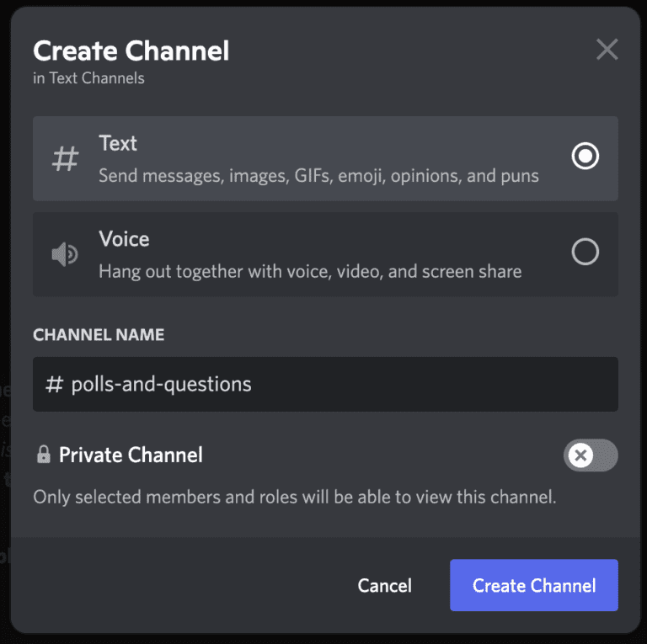
Task: Click the 'Create Channel' dialog title
Action: (x=131, y=51)
